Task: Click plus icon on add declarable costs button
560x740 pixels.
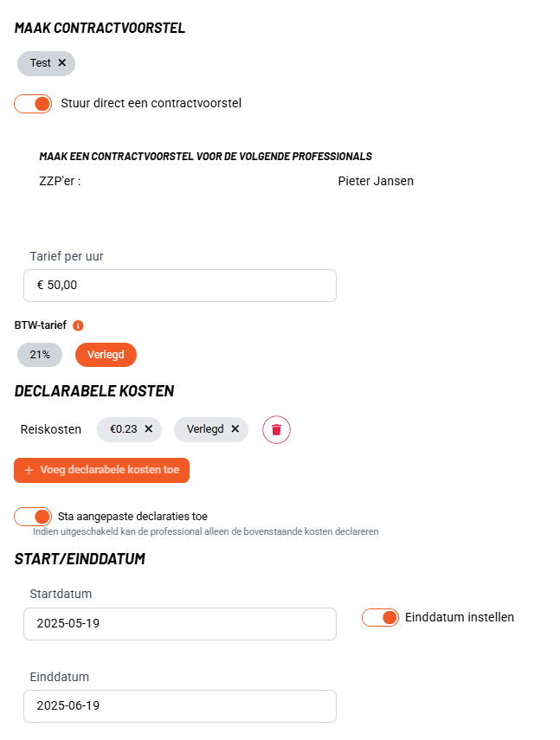Action: click(29, 470)
